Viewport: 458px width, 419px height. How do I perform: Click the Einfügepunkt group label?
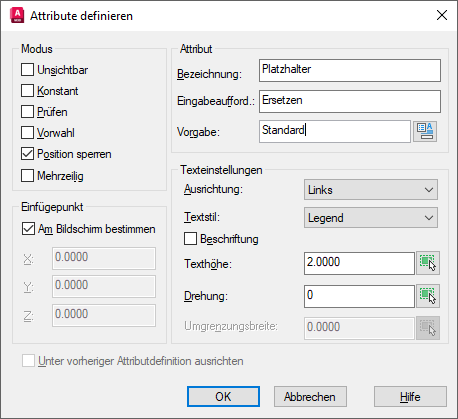[x=52, y=207]
